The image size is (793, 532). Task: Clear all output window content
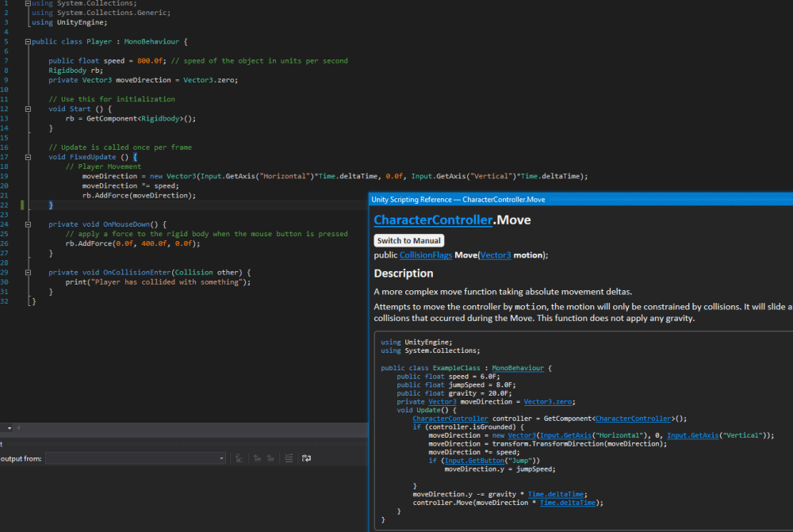click(289, 457)
